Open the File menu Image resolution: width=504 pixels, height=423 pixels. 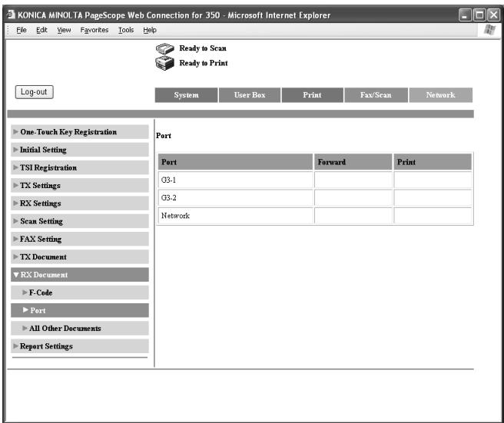click(22, 30)
